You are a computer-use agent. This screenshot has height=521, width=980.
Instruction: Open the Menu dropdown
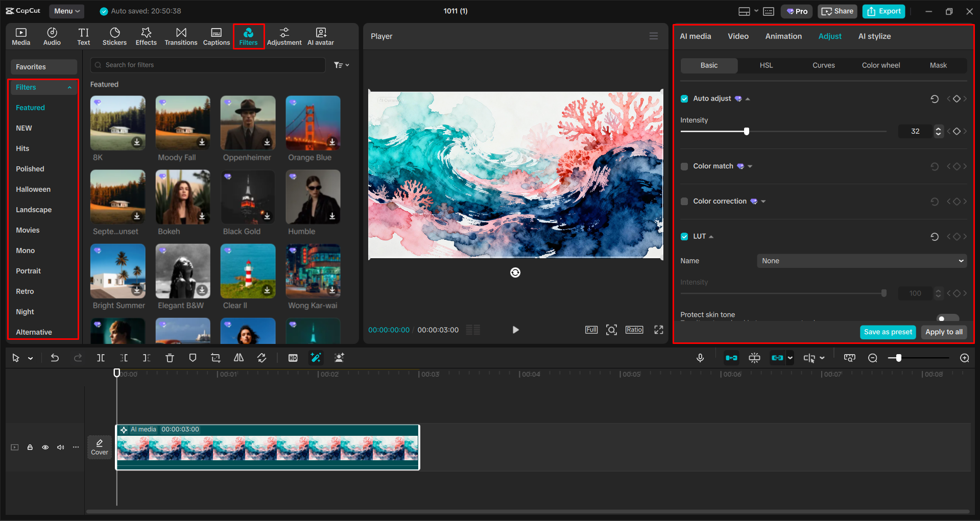[66, 11]
